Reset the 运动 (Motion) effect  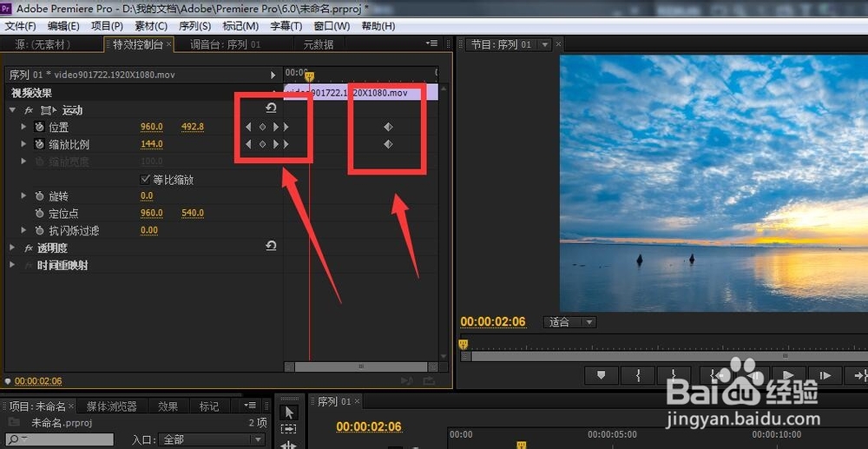271,108
